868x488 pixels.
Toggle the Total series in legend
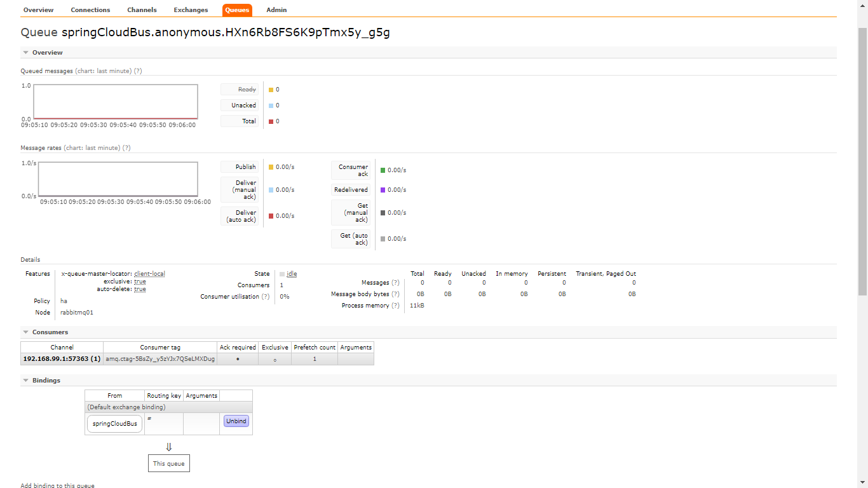coord(240,121)
